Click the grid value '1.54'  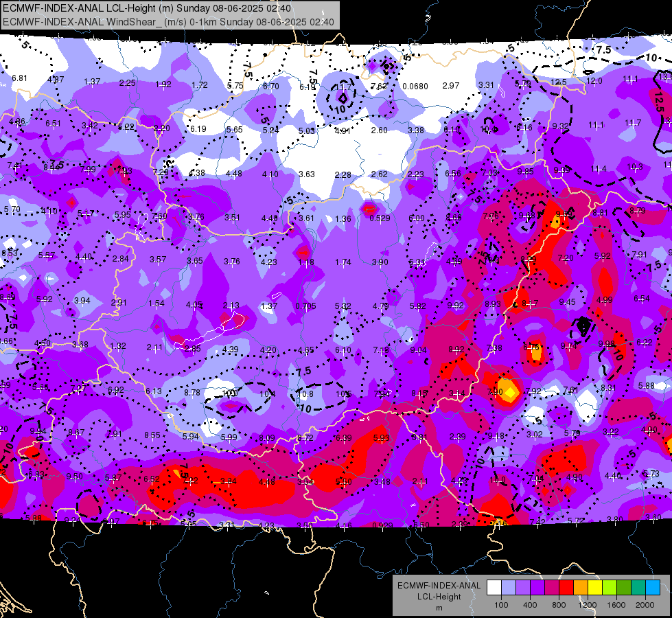(x=157, y=304)
